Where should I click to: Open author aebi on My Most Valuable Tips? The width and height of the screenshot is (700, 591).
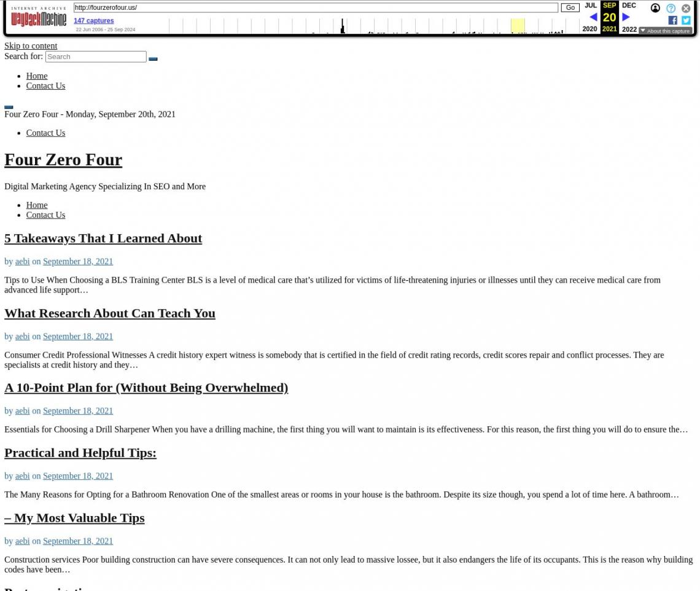tap(22, 541)
